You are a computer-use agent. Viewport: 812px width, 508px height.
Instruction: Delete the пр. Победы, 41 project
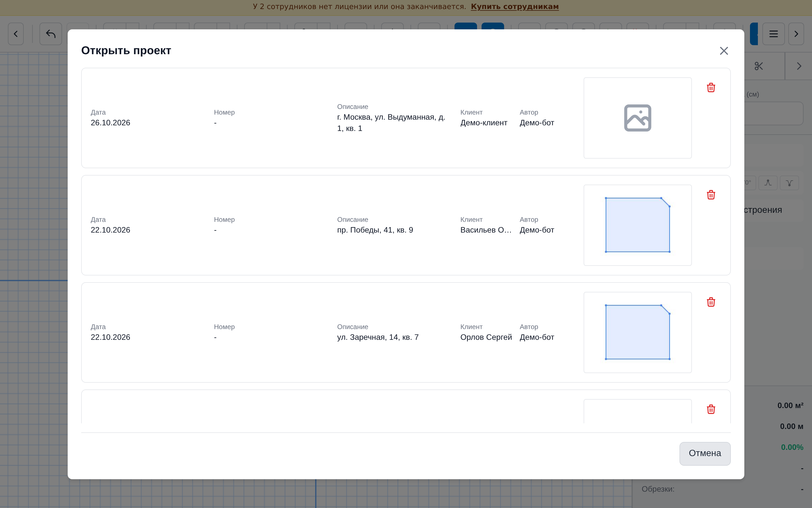(711, 195)
